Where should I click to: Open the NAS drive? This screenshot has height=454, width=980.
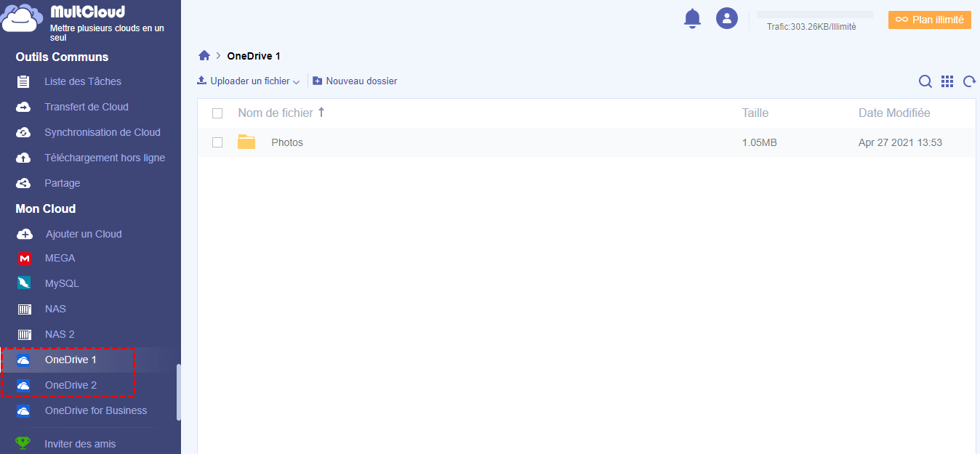click(x=55, y=309)
